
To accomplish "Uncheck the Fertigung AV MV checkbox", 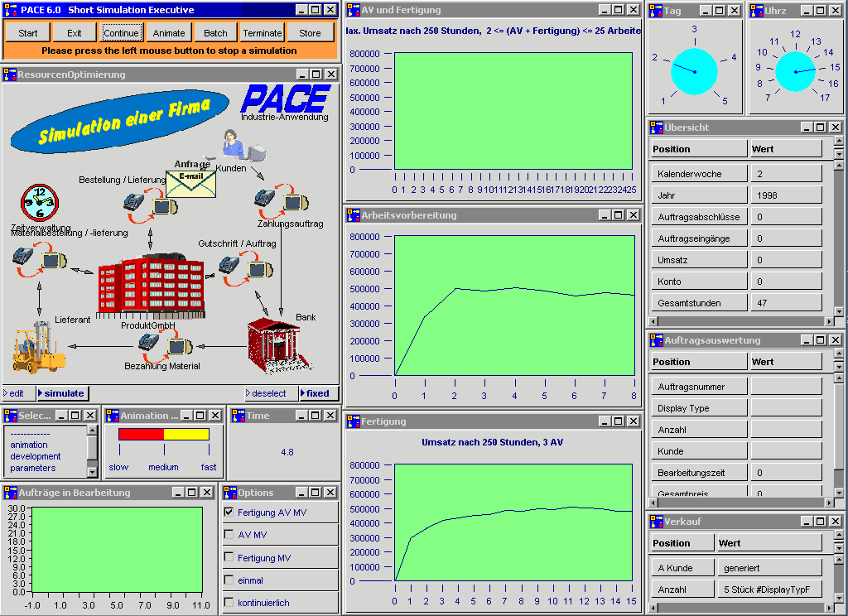I will [x=229, y=512].
